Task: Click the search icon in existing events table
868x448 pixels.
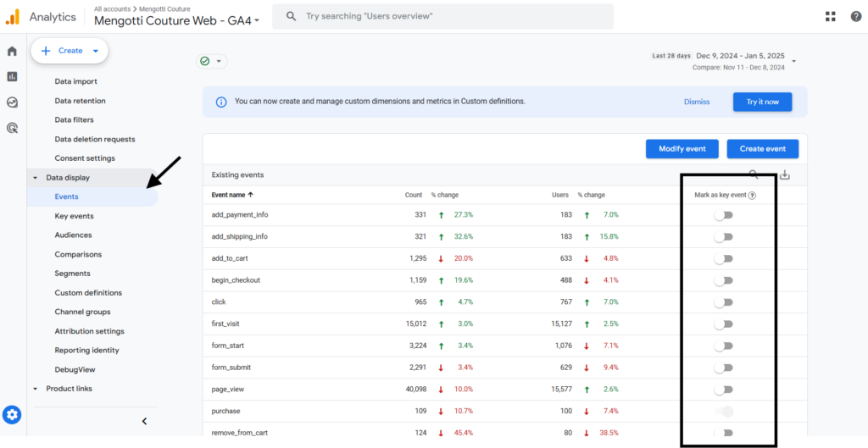Action: click(x=754, y=174)
